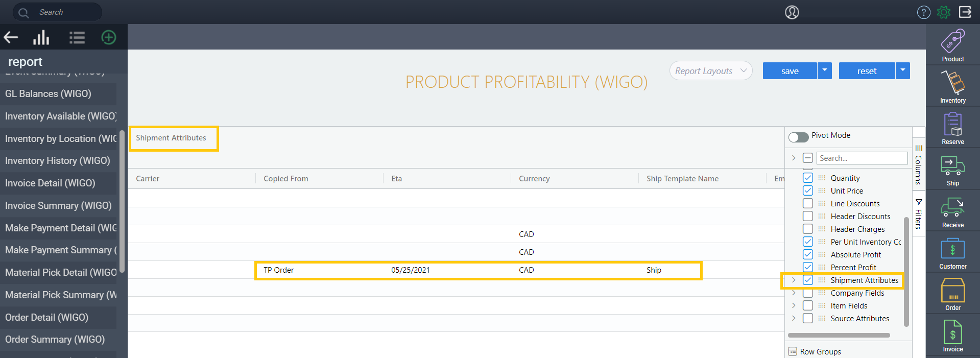
Task: Sort by the Copied From column header
Action: [286, 178]
